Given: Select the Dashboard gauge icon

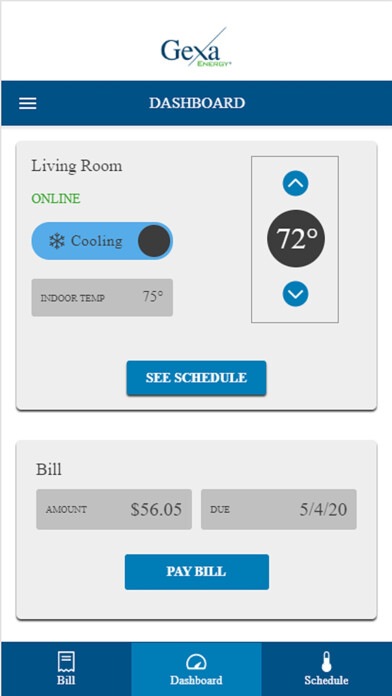Looking at the screenshot, I should point(196,663).
